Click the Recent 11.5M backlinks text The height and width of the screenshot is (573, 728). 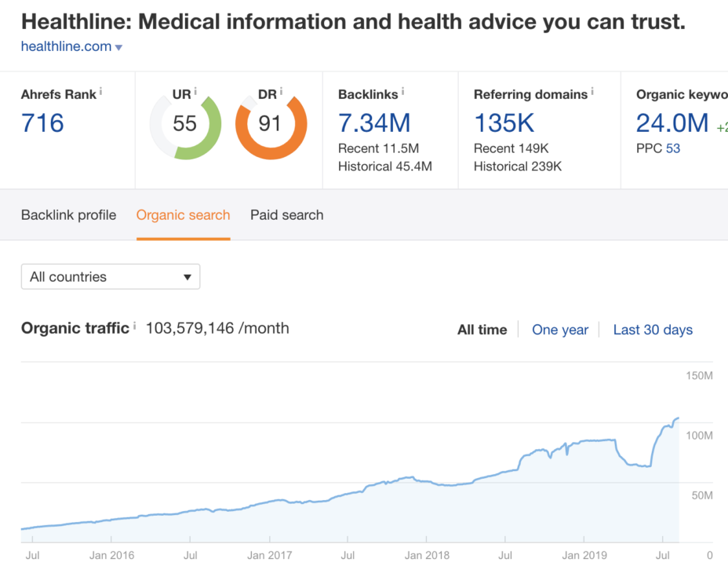coord(378,148)
